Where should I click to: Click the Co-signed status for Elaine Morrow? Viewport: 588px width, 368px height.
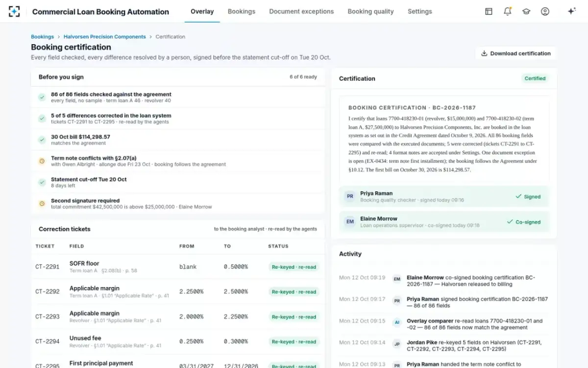tap(524, 222)
